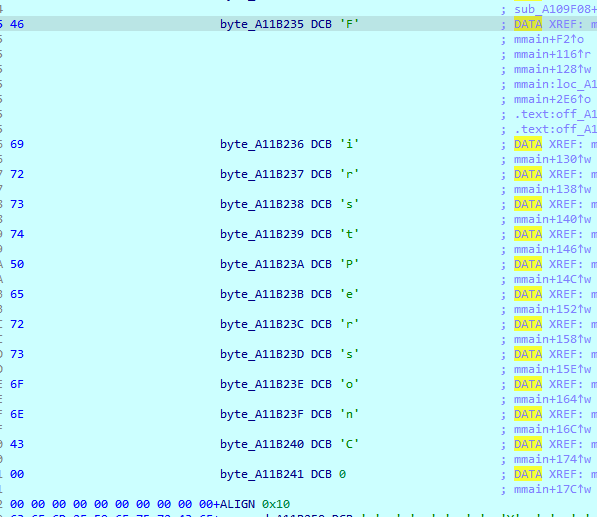597x517 pixels.
Task: Click the character literal 'o'
Action: pos(349,384)
